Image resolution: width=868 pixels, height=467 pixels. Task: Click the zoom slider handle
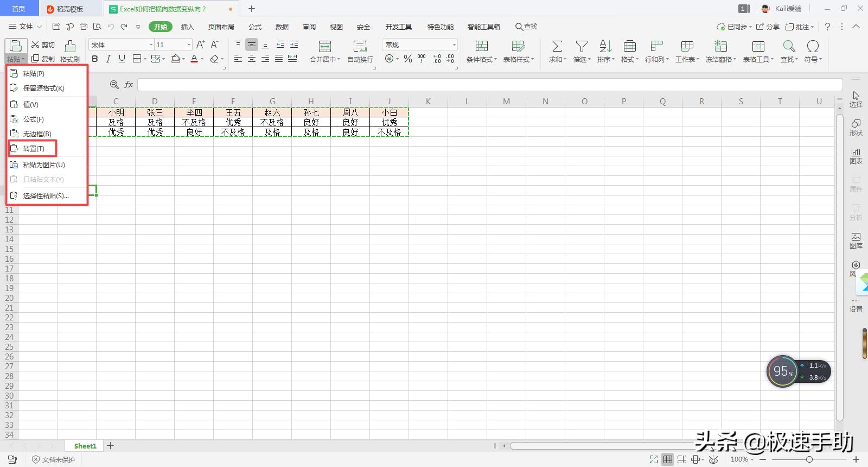click(x=809, y=459)
